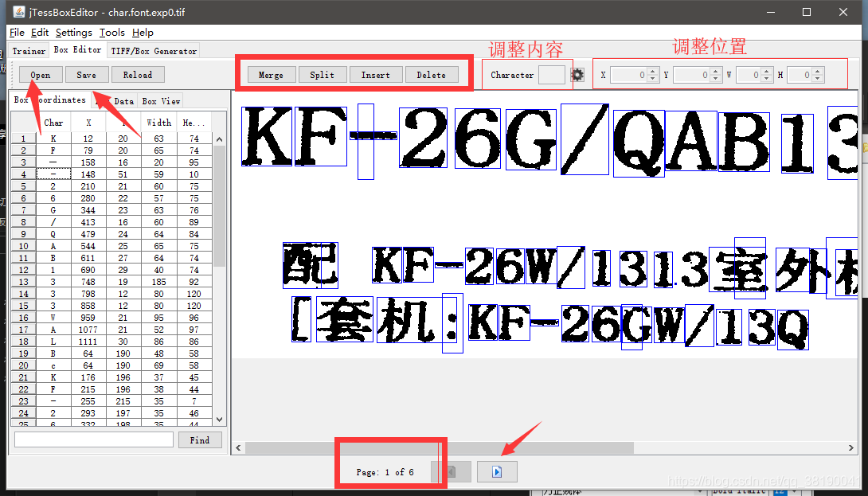Decrease the W value with down arrow

point(767,79)
